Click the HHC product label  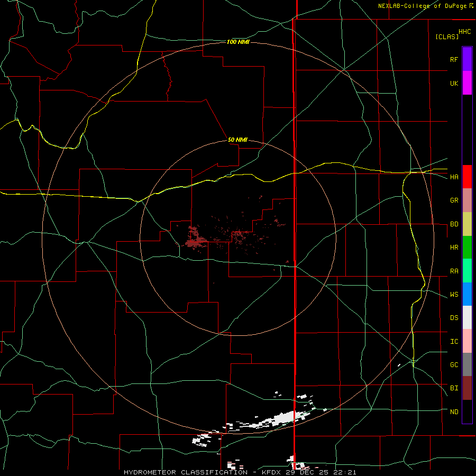pyautogui.click(x=465, y=32)
